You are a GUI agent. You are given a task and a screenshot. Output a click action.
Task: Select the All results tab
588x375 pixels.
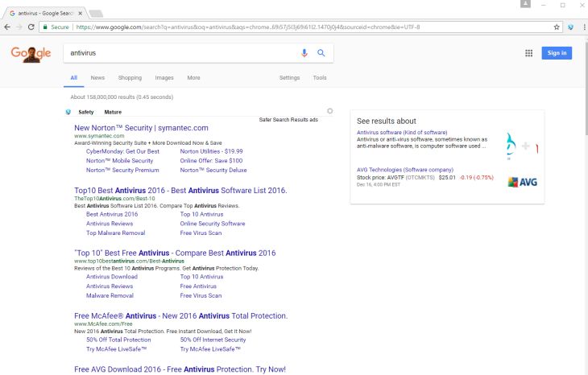73,77
